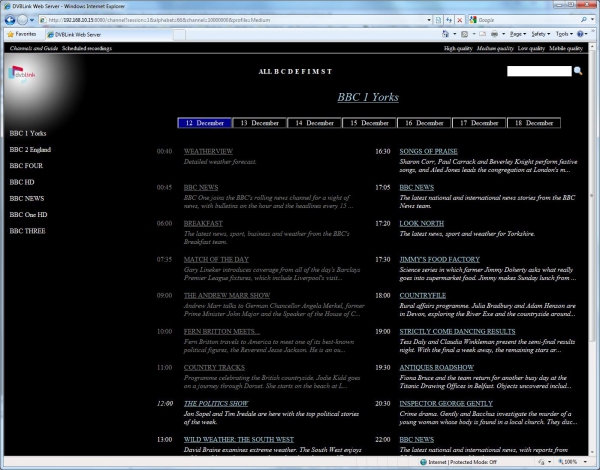
Task: Click the BBC 1 Yorks channel heading
Action: coord(368,97)
